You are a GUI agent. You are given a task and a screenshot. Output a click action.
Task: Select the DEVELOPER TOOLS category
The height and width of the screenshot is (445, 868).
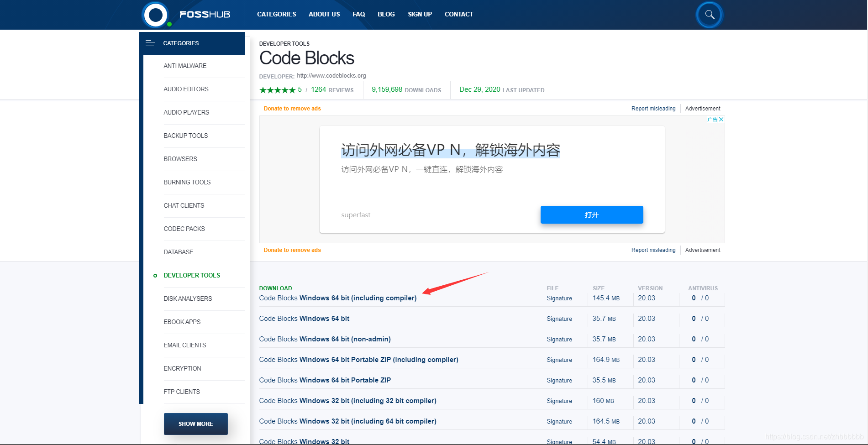click(x=192, y=275)
